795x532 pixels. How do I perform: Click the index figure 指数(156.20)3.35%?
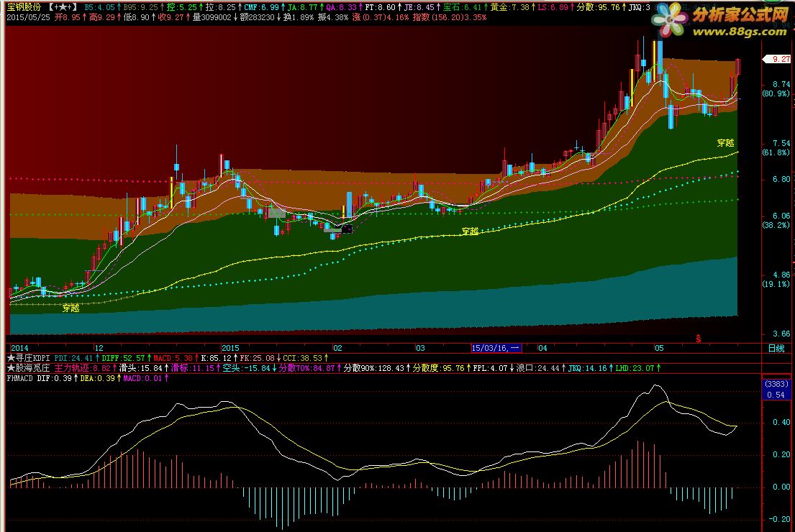tap(449, 17)
